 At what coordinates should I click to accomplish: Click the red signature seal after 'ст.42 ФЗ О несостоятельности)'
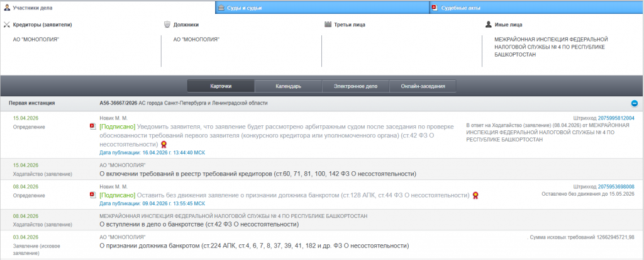click(x=164, y=144)
